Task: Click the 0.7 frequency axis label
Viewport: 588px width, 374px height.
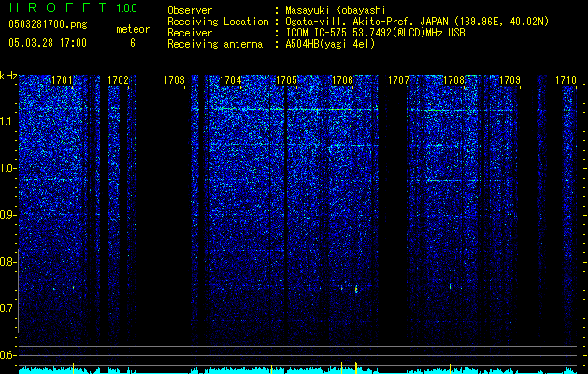Action: click(7, 309)
